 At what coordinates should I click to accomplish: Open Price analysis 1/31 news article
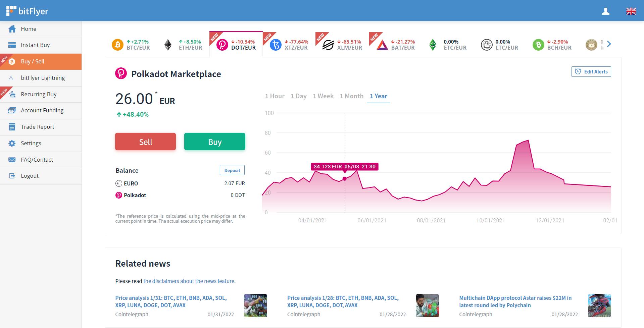coord(171,302)
